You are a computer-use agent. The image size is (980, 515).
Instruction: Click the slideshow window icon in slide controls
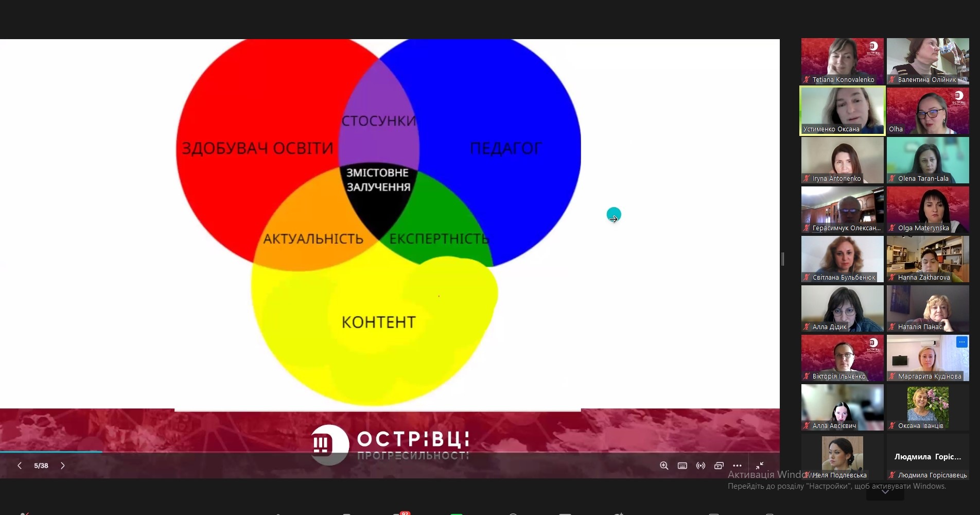[719, 466]
